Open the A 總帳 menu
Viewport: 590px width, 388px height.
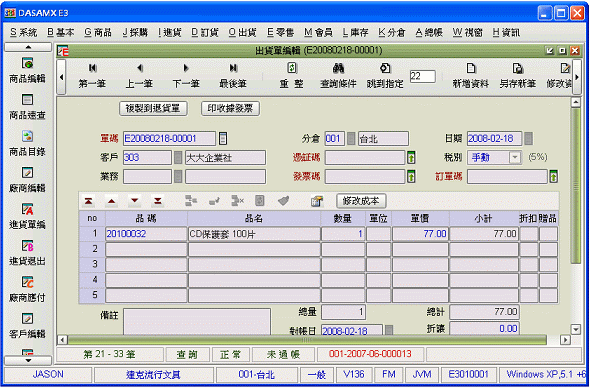pyautogui.click(x=429, y=33)
